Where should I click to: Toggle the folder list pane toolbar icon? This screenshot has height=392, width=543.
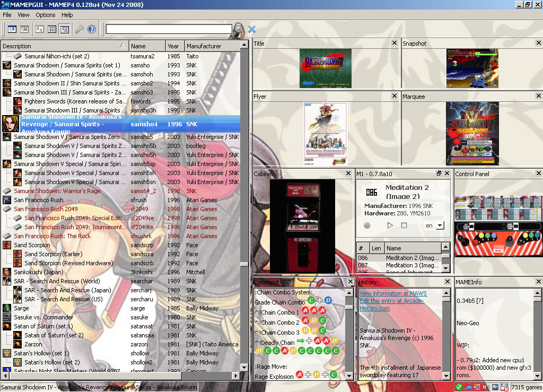pyautogui.click(x=12, y=29)
